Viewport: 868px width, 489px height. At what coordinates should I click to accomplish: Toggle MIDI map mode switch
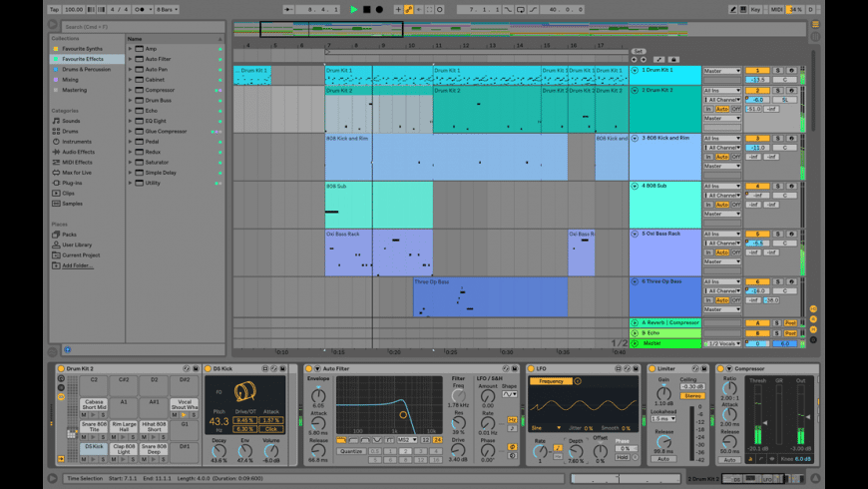pyautogui.click(x=776, y=10)
